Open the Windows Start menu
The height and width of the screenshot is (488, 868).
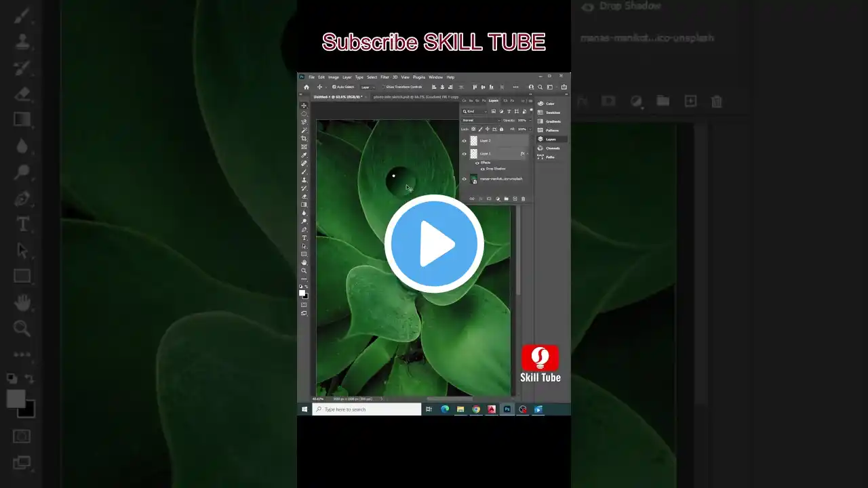pyautogui.click(x=304, y=409)
